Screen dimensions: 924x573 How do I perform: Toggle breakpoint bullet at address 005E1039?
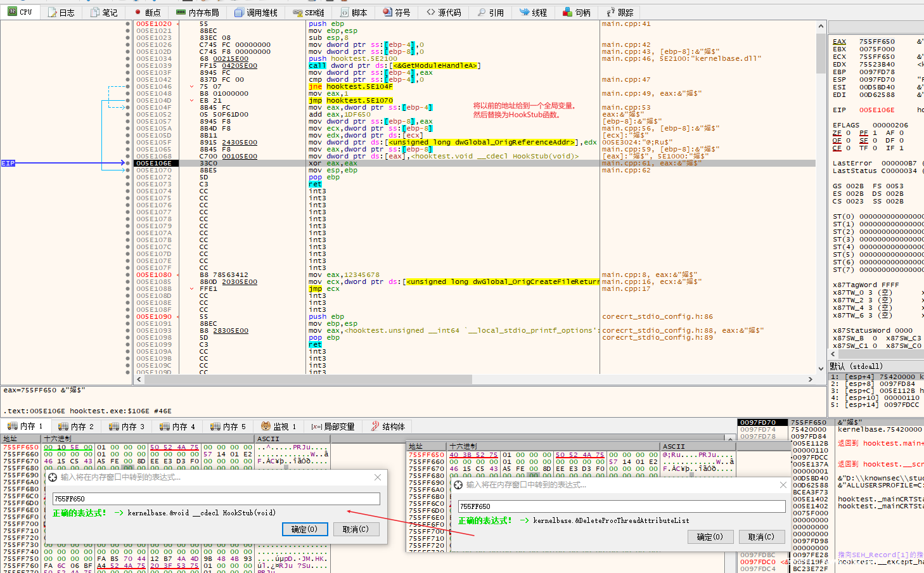[x=128, y=65]
